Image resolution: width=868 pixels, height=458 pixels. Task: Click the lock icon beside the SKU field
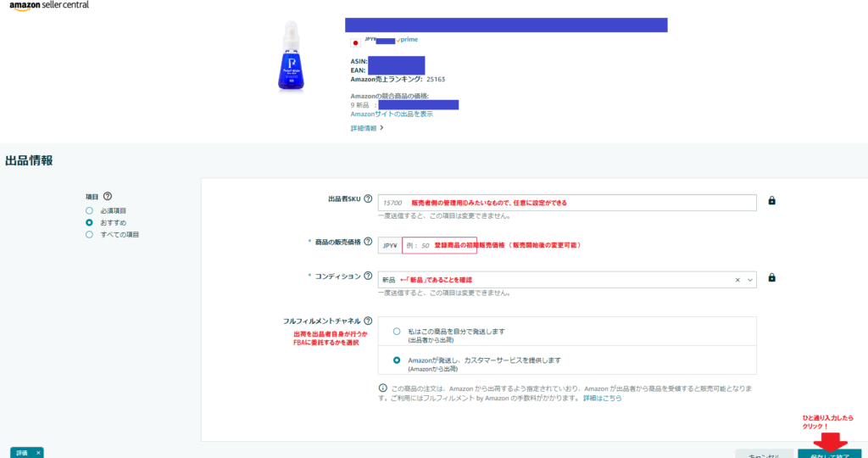tap(771, 201)
